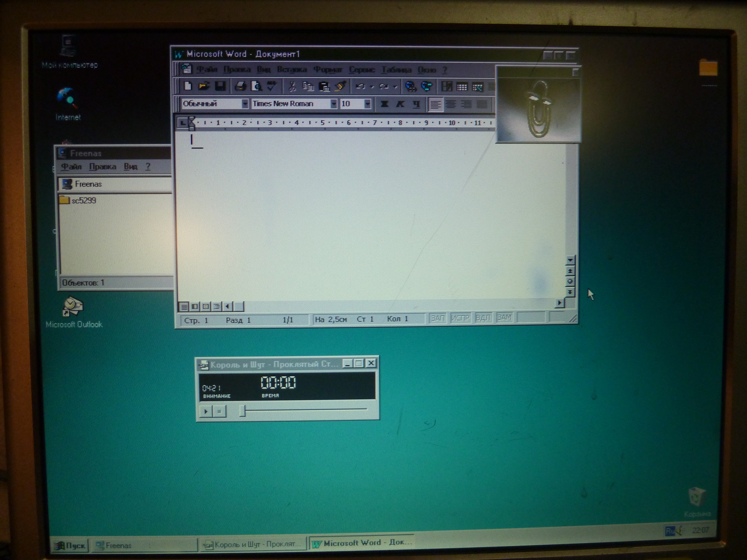Click the Copy icon in Word toolbar
The width and height of the screenshot is (747, 560).
coord(308,86)
